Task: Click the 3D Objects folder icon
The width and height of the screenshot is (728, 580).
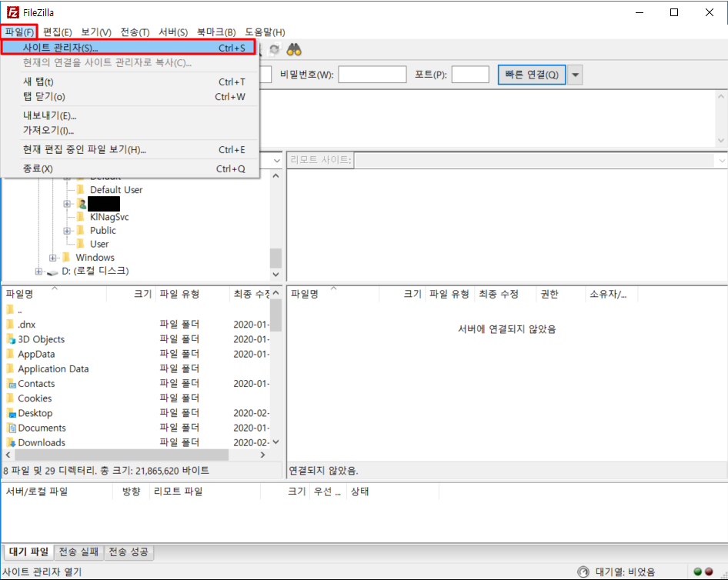Action: pyautogui.click(x=11, y=339)
